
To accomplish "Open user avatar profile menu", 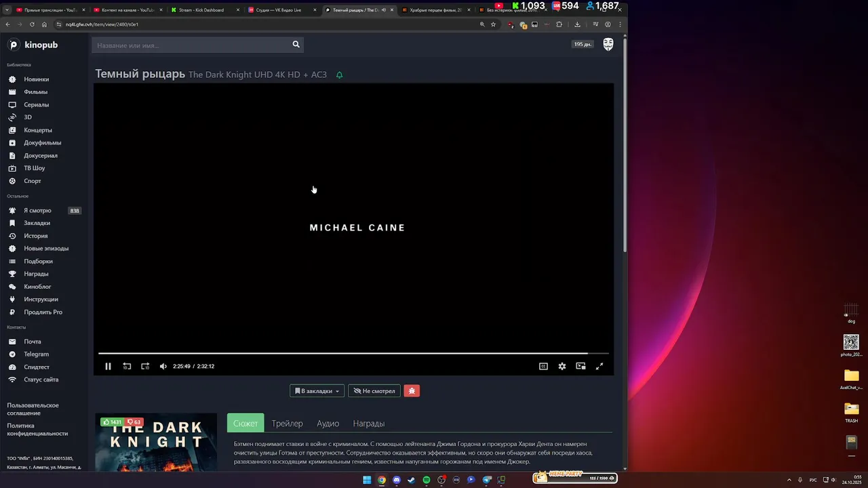I will [x=608, y=45].
